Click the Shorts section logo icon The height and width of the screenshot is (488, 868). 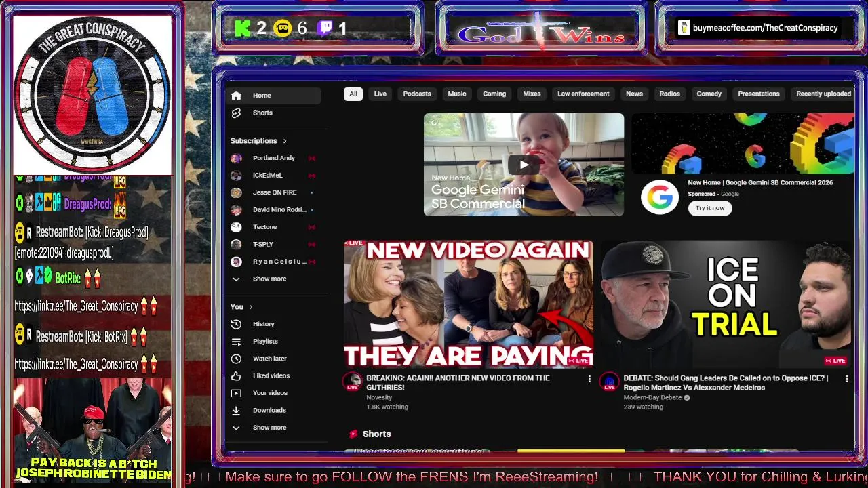click(x=353, y=434)
